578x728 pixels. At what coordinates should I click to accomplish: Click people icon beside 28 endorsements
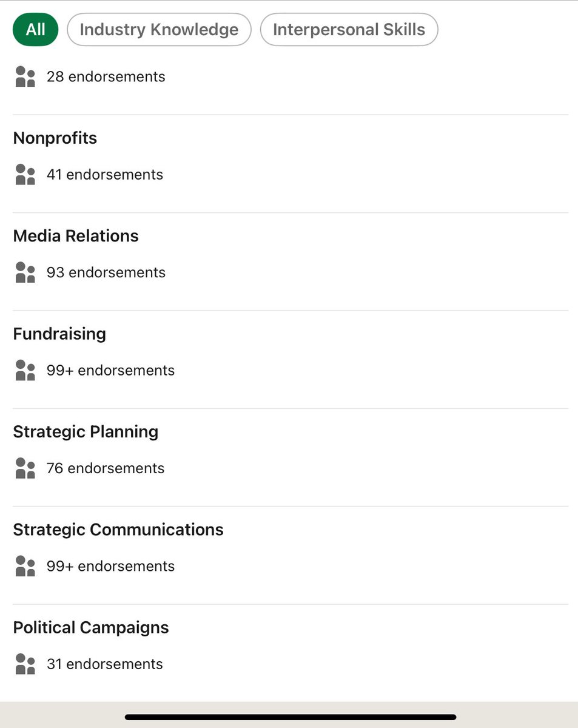(25, 77)
